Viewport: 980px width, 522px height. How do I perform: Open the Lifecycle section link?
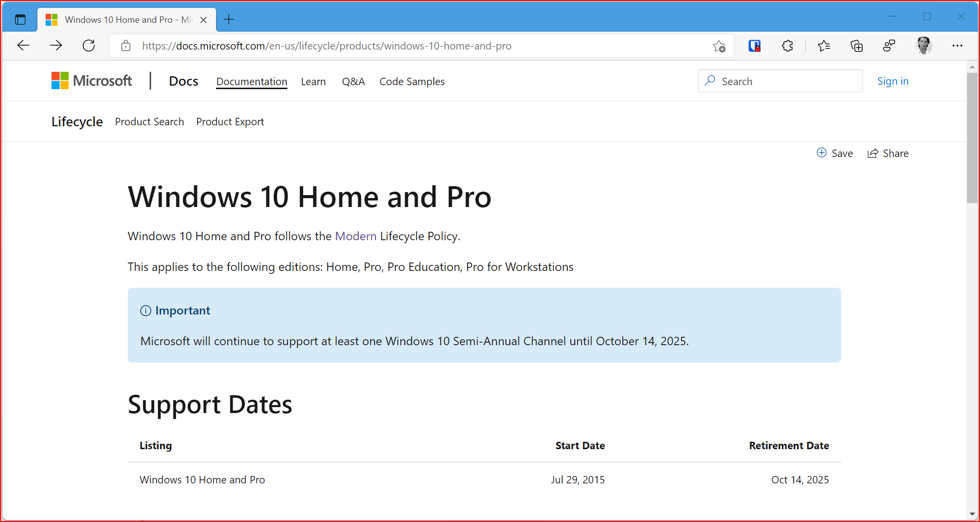pyautogui.click(x=77, y=122)
